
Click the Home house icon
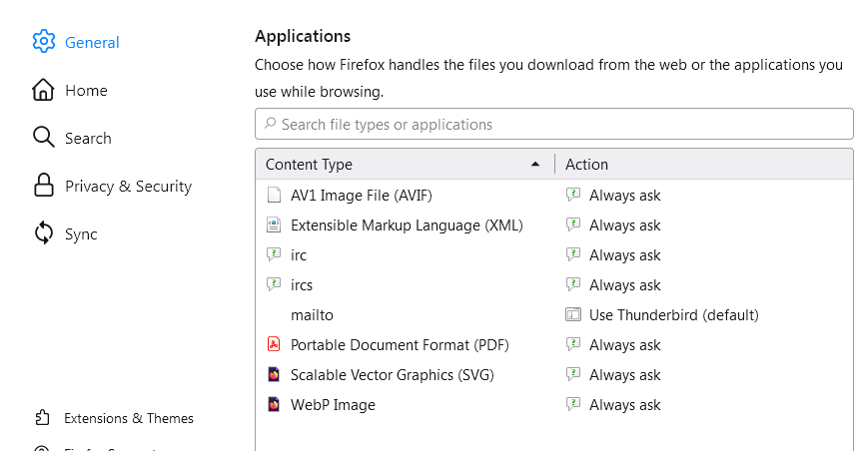click(x=43, y=90)
